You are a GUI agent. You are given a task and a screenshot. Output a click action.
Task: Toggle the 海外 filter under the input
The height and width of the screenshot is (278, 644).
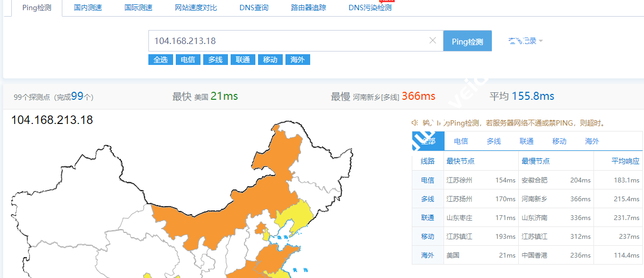pyautogui.click(x=297, y=60)
